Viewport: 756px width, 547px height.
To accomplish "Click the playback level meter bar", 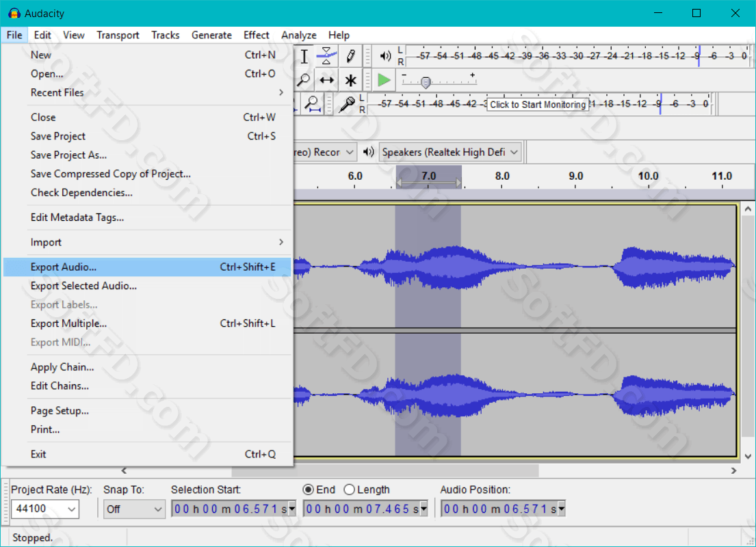I will pos(579,56).
